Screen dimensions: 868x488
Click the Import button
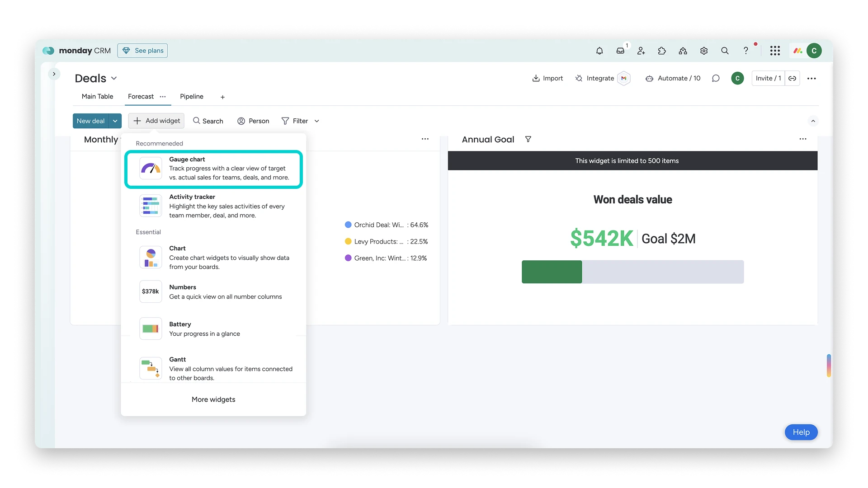coord(547,78)
